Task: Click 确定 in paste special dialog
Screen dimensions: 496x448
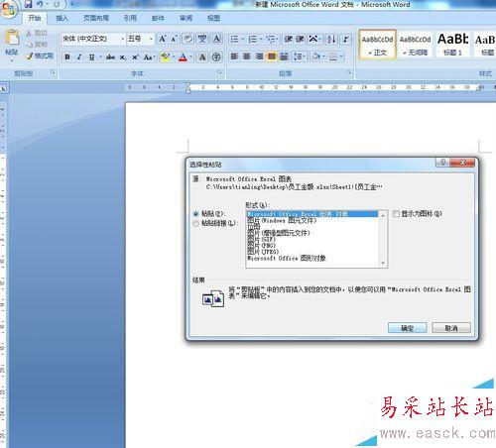Action: point(407,328)
